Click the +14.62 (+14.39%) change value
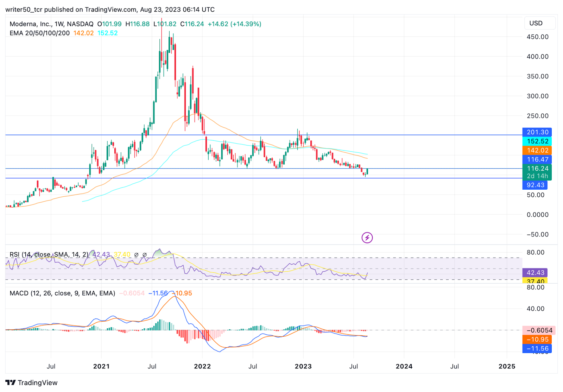563x392 pixels. pyautogui.click(x=234, y=24)
